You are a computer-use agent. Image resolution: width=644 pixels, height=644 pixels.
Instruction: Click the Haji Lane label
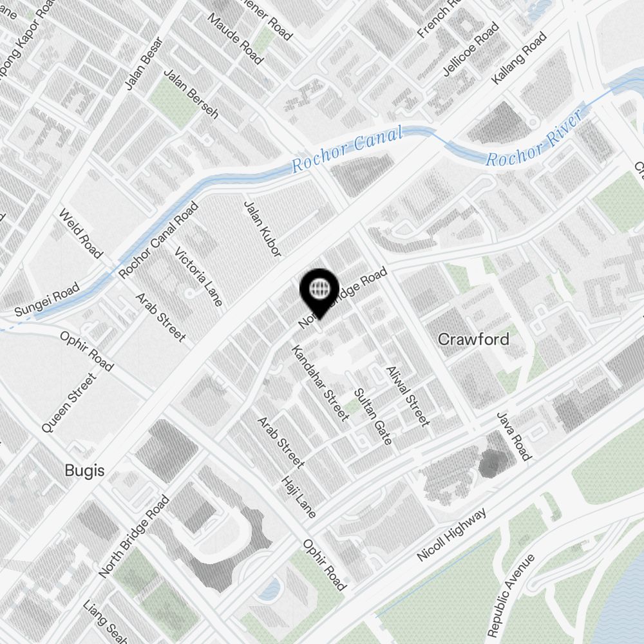tap(299, 497)
